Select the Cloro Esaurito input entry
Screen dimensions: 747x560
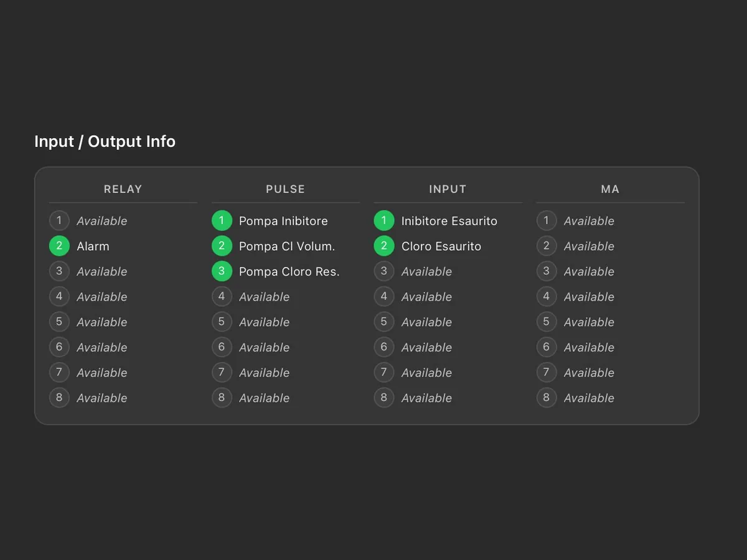click(441, 246)
